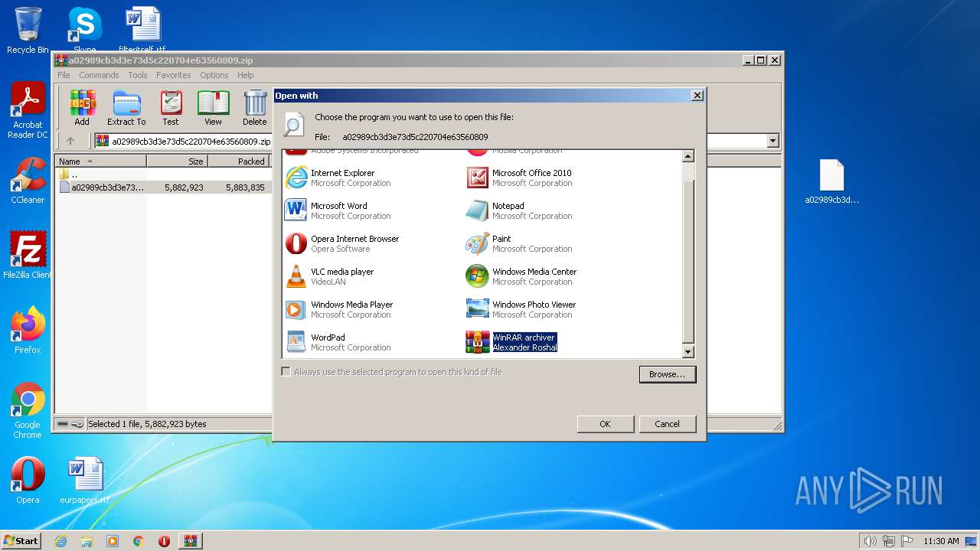Click the Start button
The width and height of the screenshot is (980, 551).
click(21, 541)
